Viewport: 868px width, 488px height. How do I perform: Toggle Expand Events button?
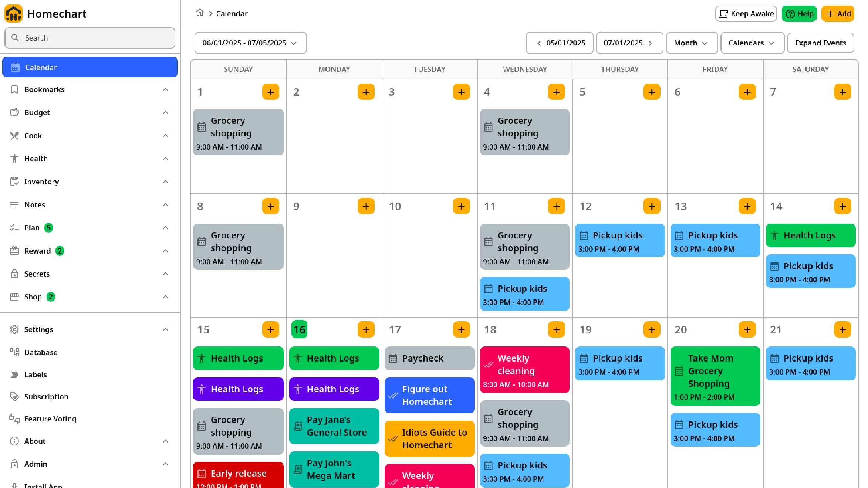point(820,43)
